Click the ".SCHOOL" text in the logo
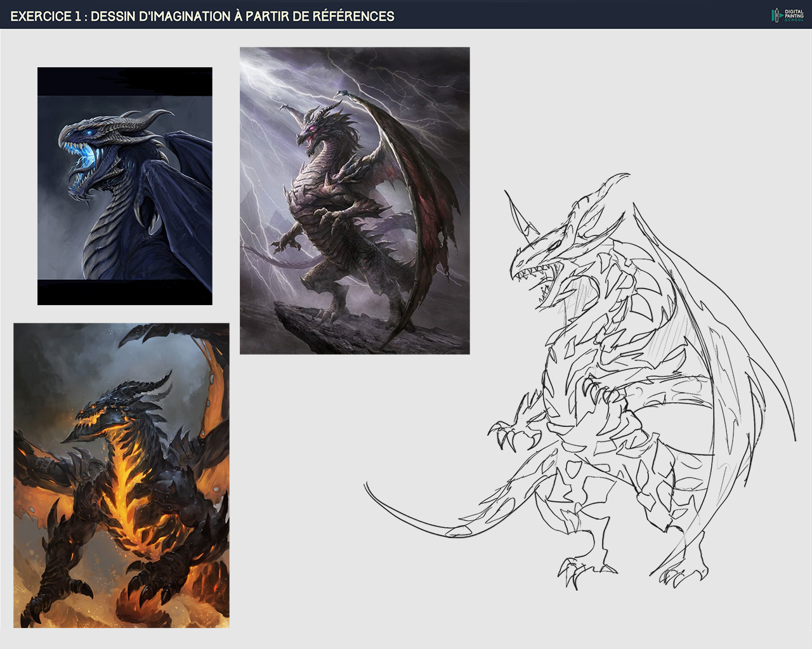812x649 pixels. coord(794,20)
